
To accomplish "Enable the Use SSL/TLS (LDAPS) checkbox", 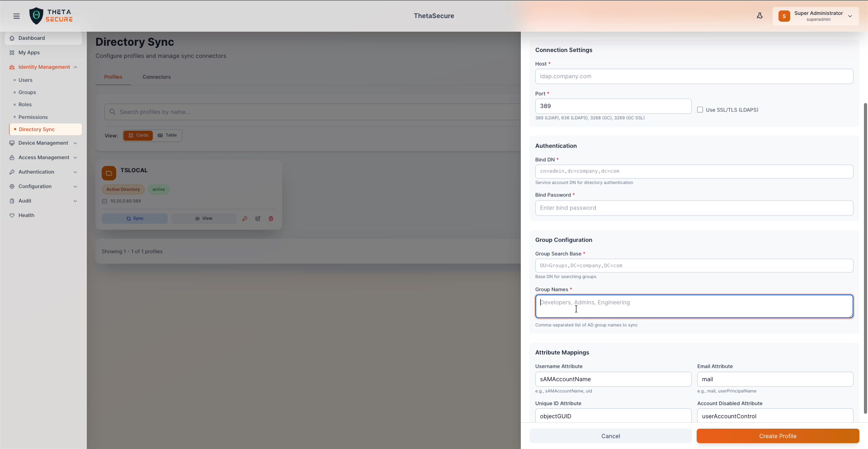I will [x=700, y=109].
